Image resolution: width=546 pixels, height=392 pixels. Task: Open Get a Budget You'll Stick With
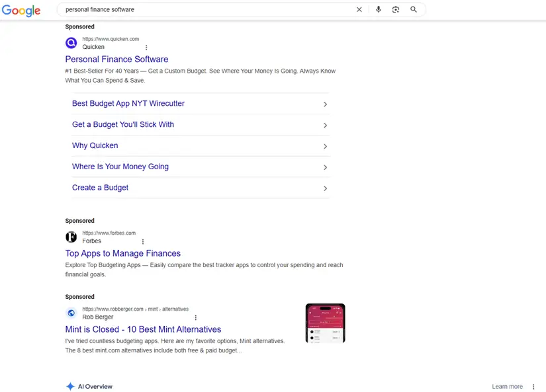tap(123, 125)
